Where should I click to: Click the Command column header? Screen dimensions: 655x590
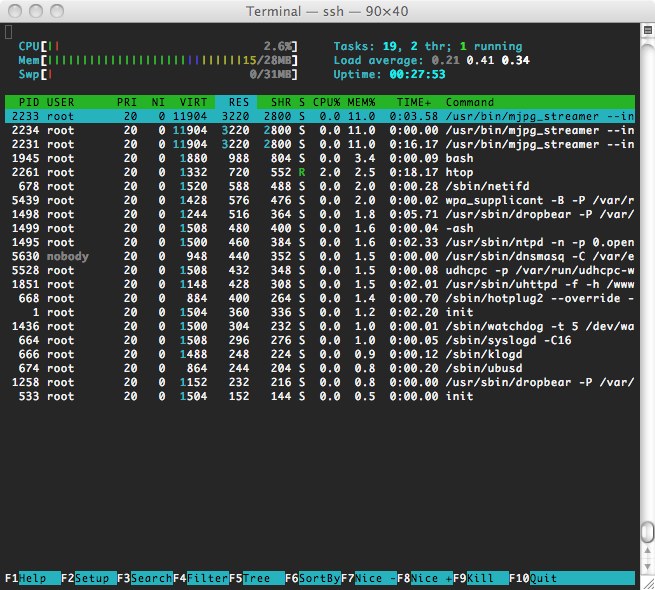(470, 102)
